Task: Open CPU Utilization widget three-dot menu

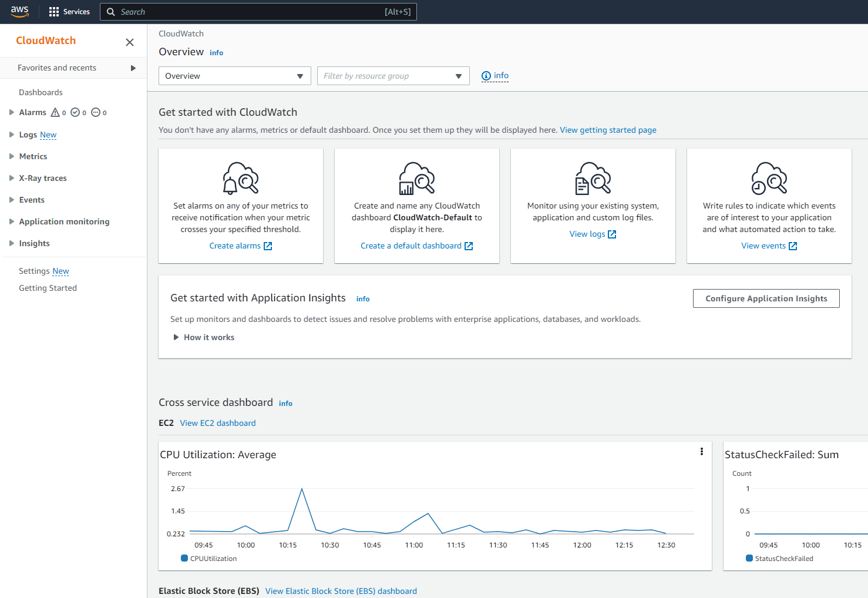Action: pyautogui.click(x=701, y=452)
